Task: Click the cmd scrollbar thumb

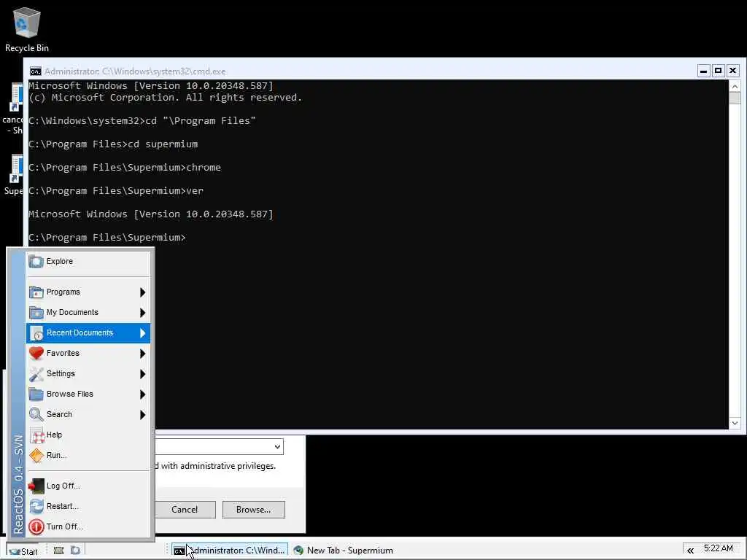Action: coord(735,98)
